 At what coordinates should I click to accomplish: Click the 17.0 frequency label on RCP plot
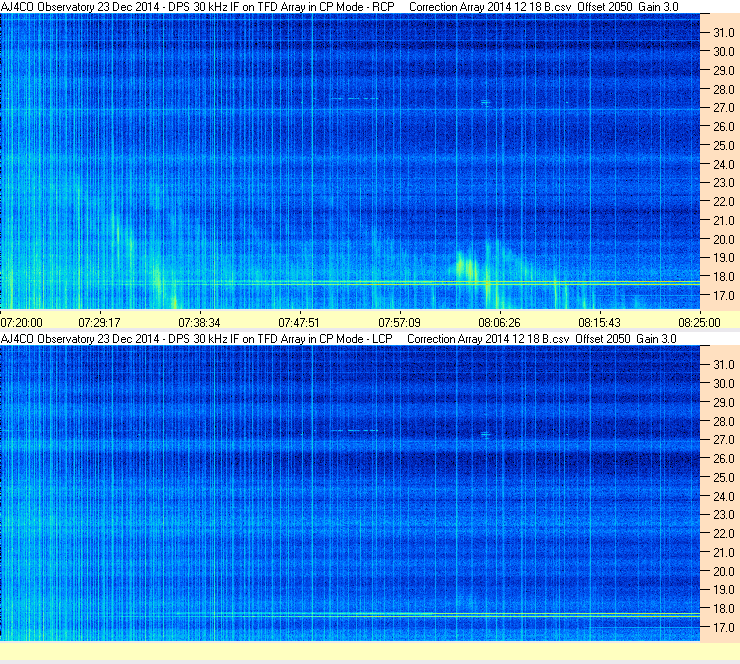723,295
